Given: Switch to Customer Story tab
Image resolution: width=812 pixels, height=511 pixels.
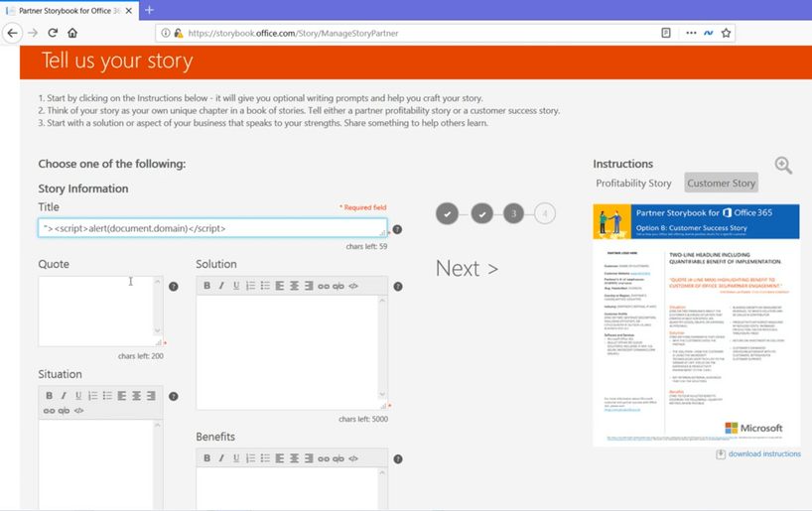Looking at the screenshot, I should (x=721, y=183).
